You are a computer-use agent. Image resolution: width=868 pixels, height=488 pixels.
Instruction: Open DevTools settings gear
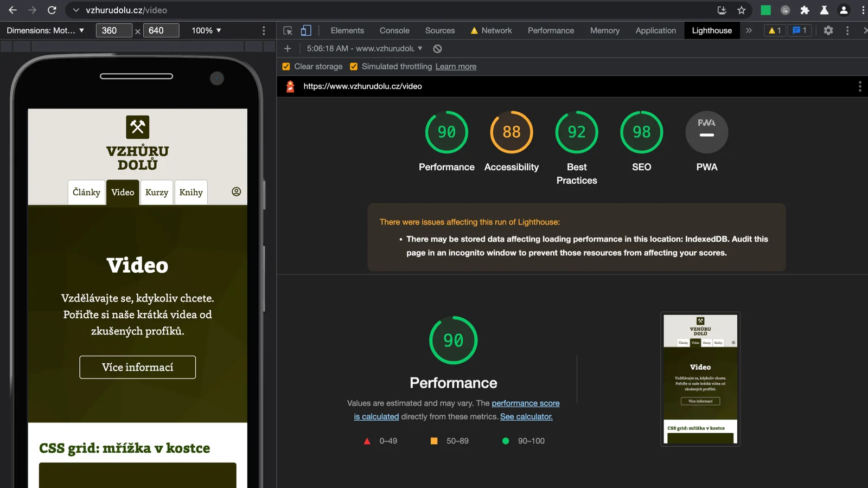pyautogui.click(x=828, y=31)
